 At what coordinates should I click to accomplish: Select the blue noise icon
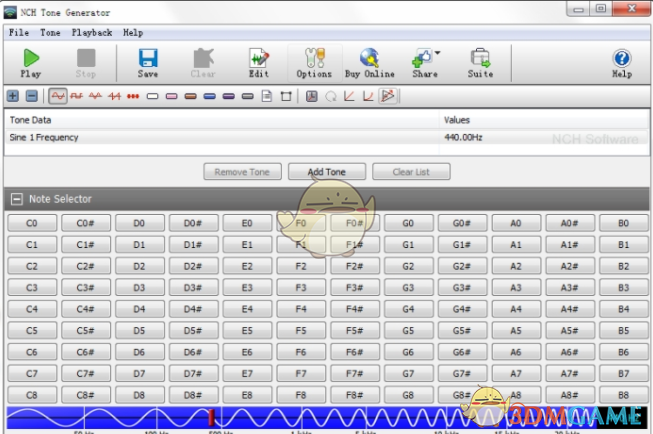(209, 96)
